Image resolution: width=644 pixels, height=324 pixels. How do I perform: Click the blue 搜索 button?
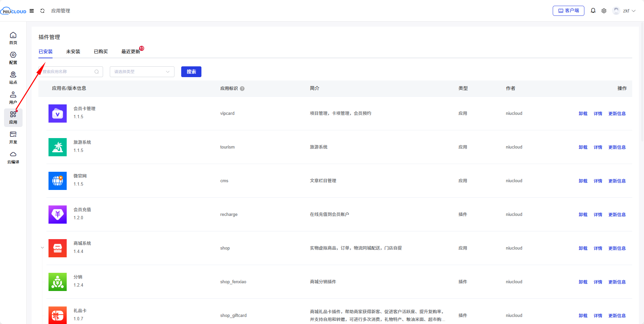(x=191, y=72)
